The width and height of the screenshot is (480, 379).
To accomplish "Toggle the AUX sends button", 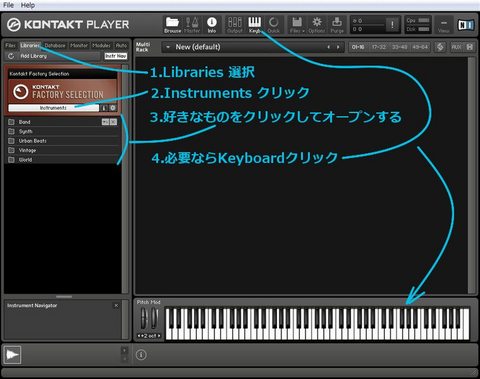I will [x=456, y=47].
